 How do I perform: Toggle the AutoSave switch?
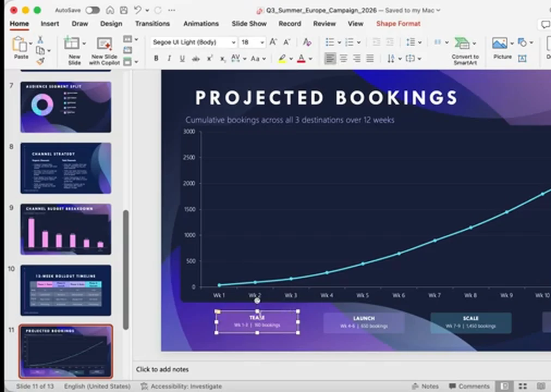click(x=93, y=10)
